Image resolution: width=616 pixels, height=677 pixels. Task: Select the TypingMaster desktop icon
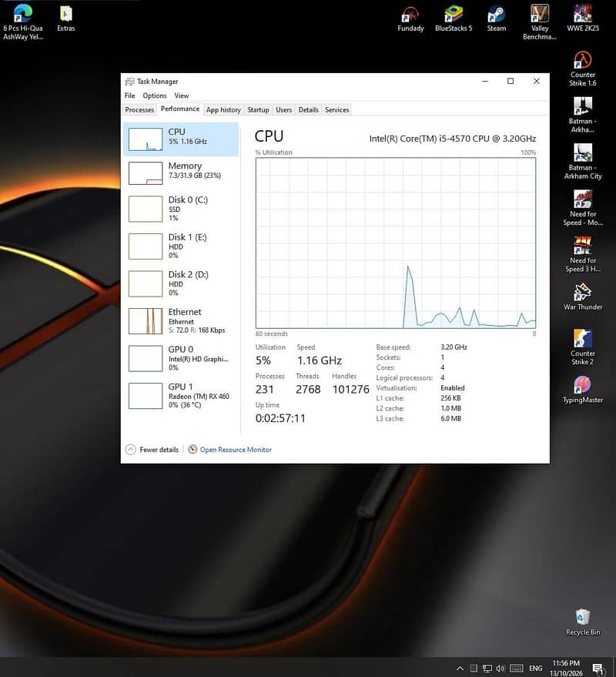pos(583,390)
